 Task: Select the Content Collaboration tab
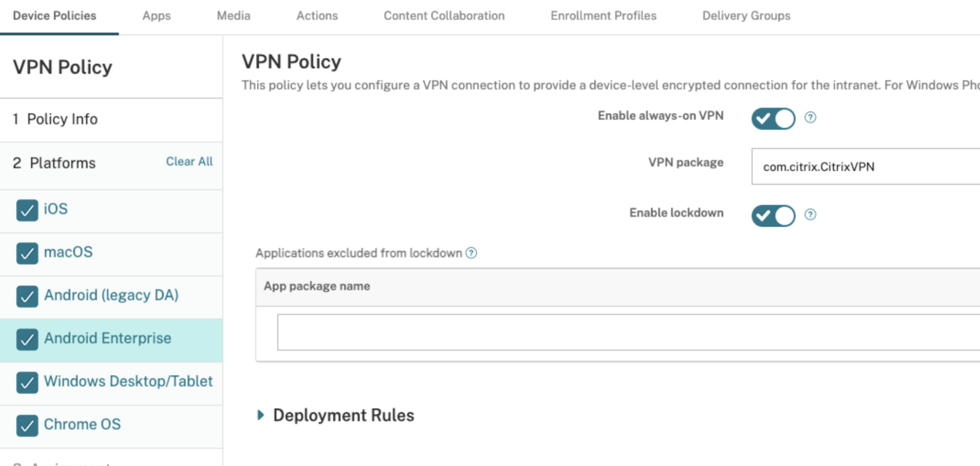coord(444,16)
